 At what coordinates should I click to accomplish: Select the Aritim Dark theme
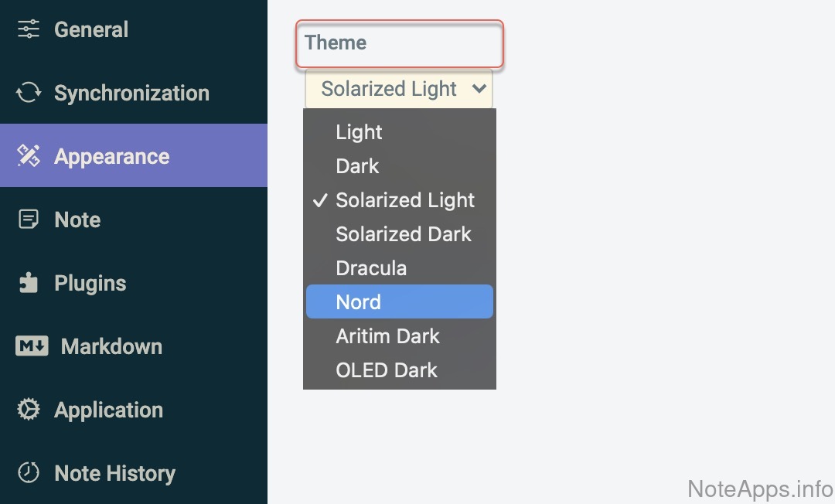[388, 336]
